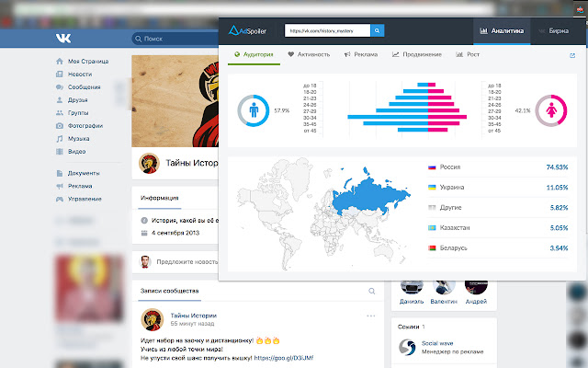Switch to the Реклама analytics tab
This screenshot has width=588, height=368.
360,55
